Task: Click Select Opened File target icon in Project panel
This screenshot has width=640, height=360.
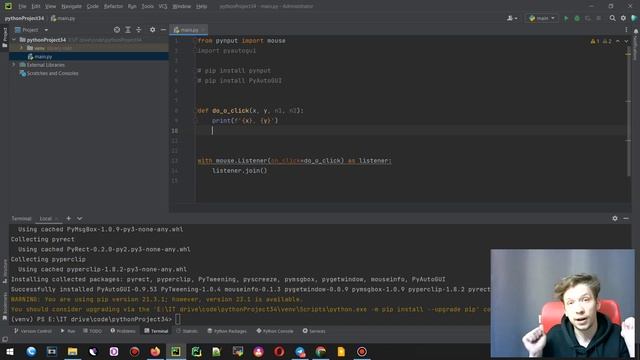Action: click(x=117, y=30)
